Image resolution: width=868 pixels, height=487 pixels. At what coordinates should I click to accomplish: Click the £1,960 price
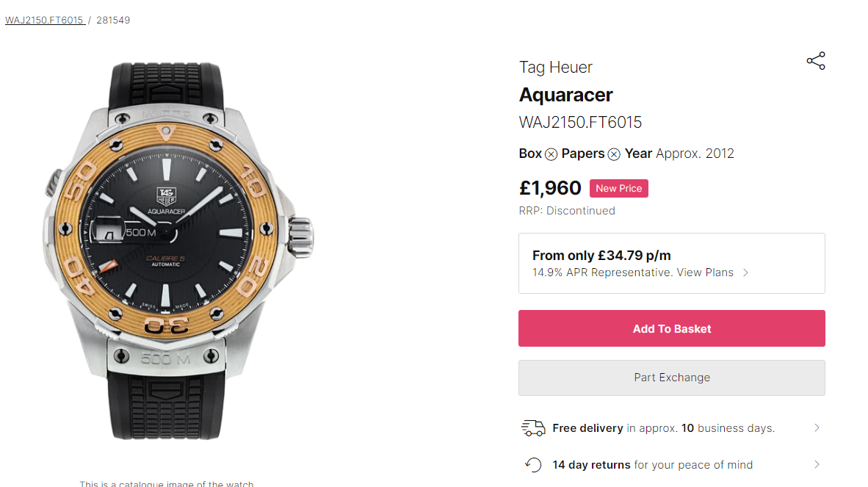click(x=550, y=189)
